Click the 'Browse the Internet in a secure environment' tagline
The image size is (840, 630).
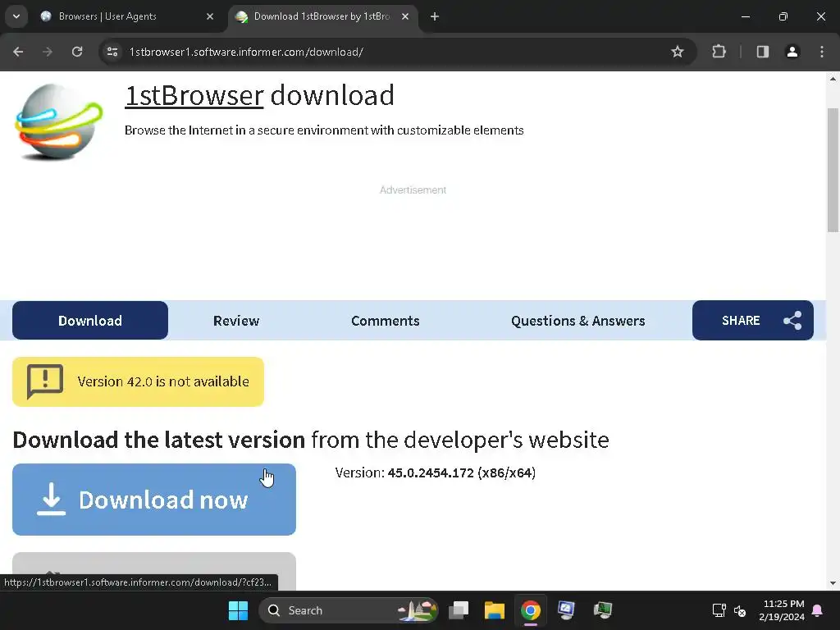click(x=324, y=130)
